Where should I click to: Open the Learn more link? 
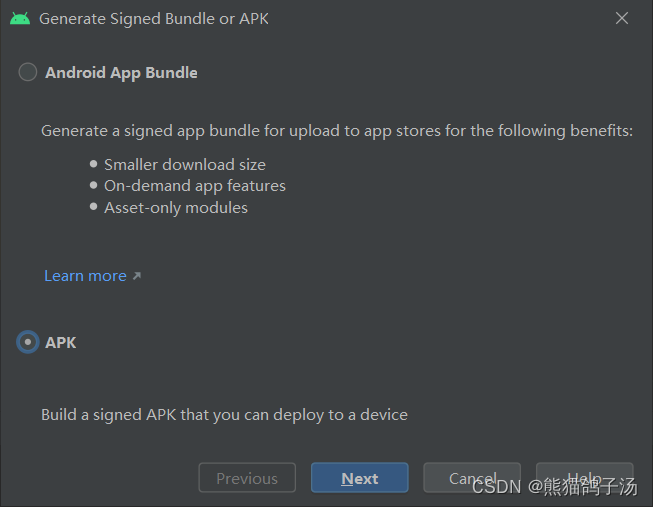tap(85, 276)
